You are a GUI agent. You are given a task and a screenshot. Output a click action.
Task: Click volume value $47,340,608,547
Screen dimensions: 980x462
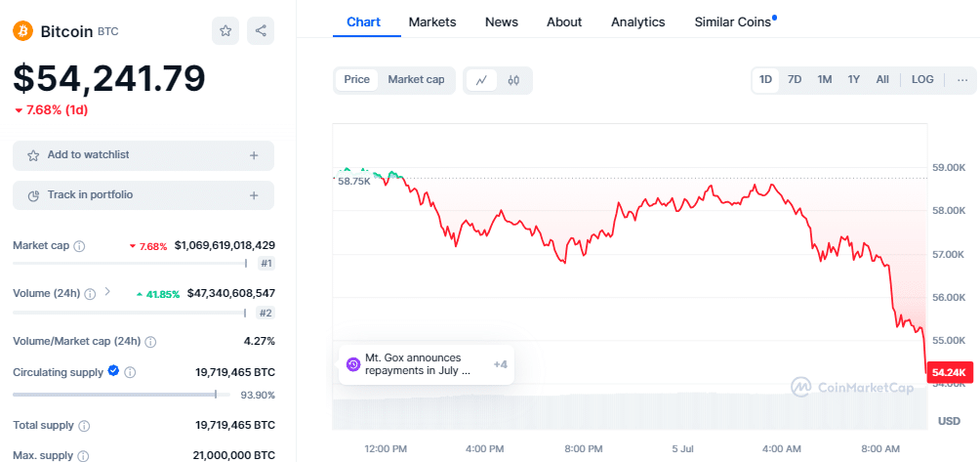pyautogui.click(x=230, y=293)
